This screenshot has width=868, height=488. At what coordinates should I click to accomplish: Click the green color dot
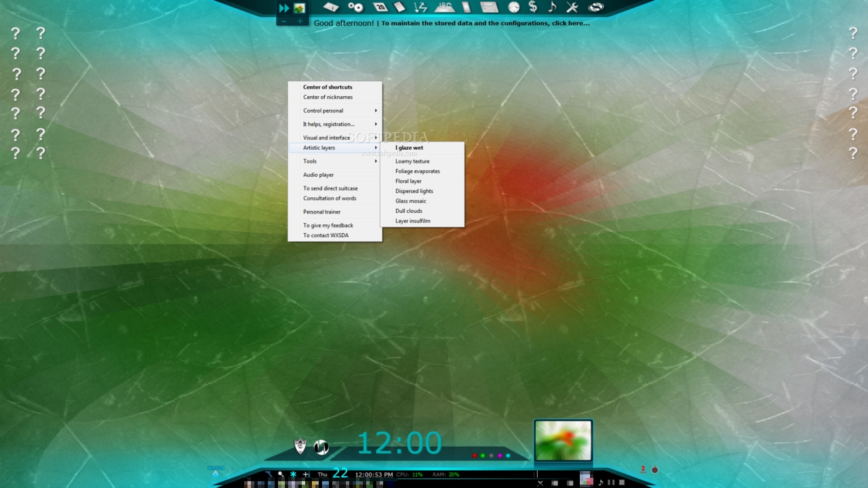[x=483, y=455]
